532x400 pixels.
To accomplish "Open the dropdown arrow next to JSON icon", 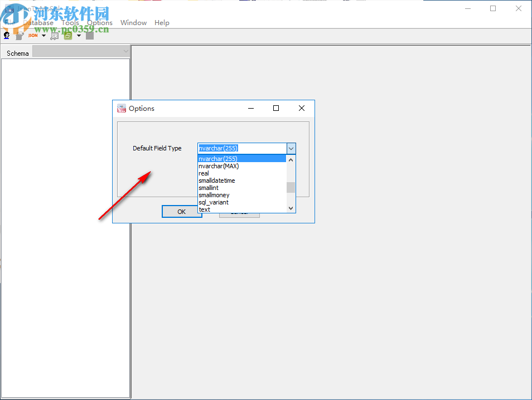I will [43, 35].
